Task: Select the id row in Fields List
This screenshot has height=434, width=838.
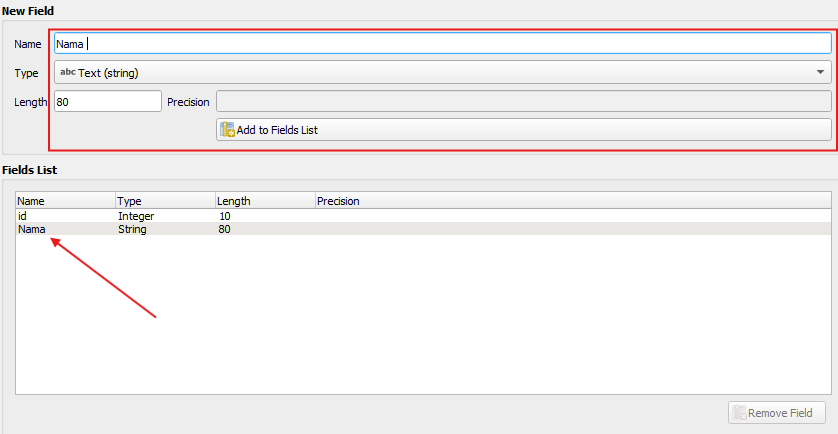Action: tap(423, 216)
